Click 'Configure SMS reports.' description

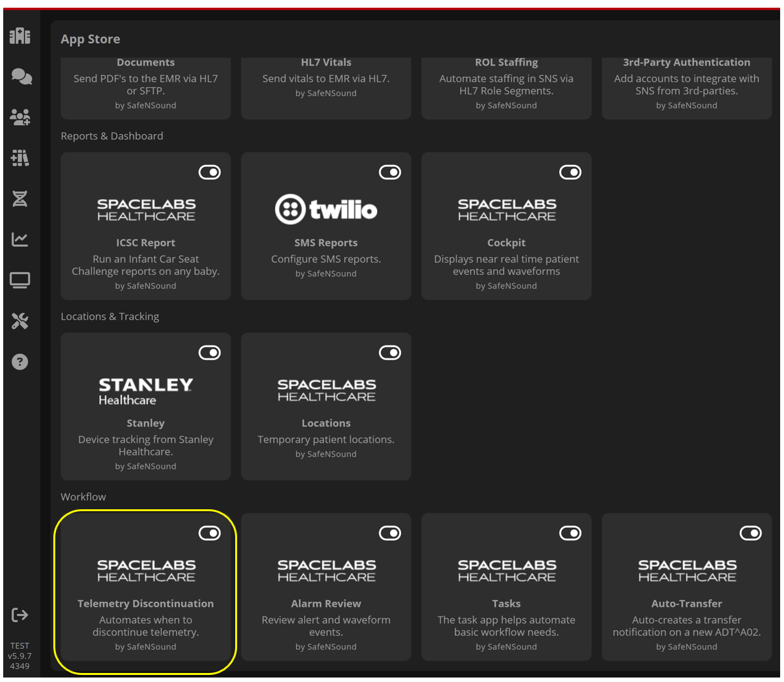326,259
